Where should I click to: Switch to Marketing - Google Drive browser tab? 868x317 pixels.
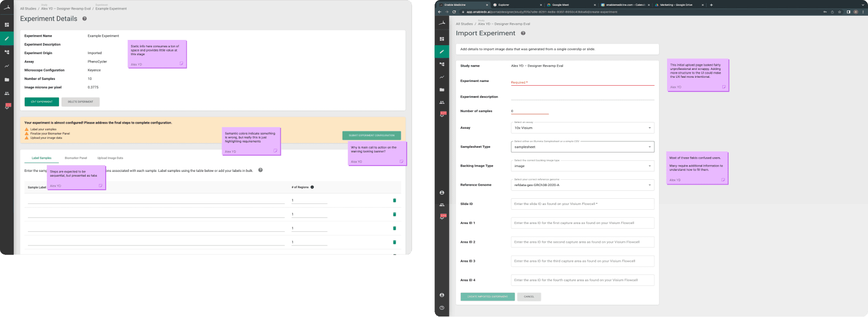679,5
